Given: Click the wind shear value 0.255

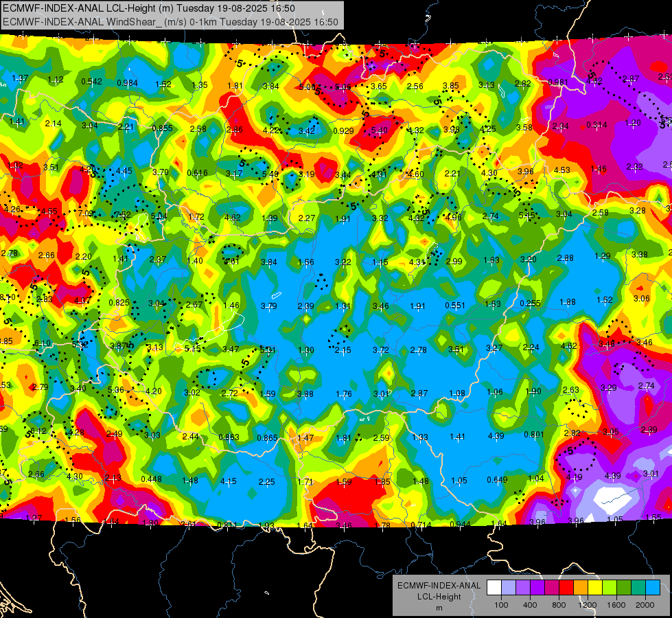Looking at the screenshot, I should 530,304.
